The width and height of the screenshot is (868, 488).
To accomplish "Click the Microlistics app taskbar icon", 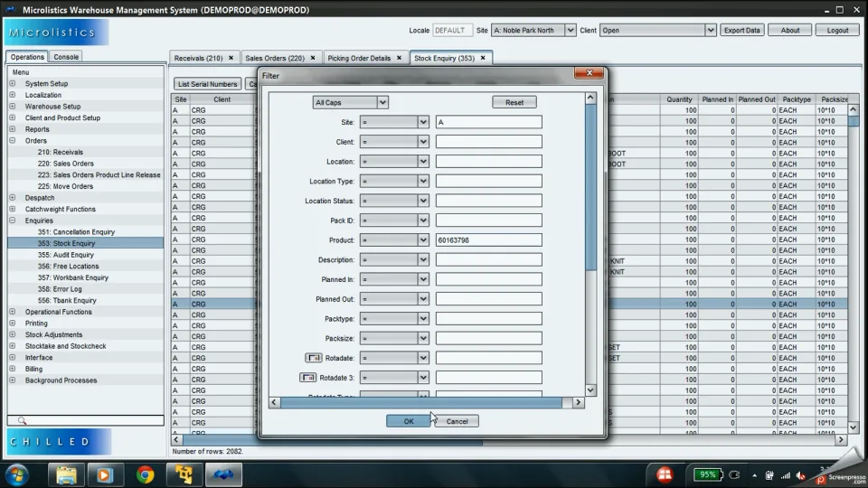I will 223,474.
